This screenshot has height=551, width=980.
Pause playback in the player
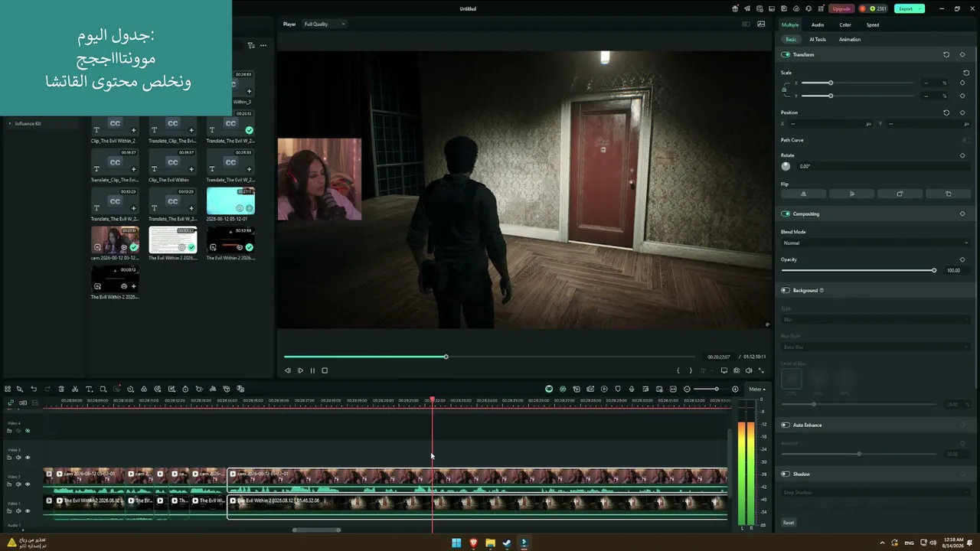tap(312, 370)
